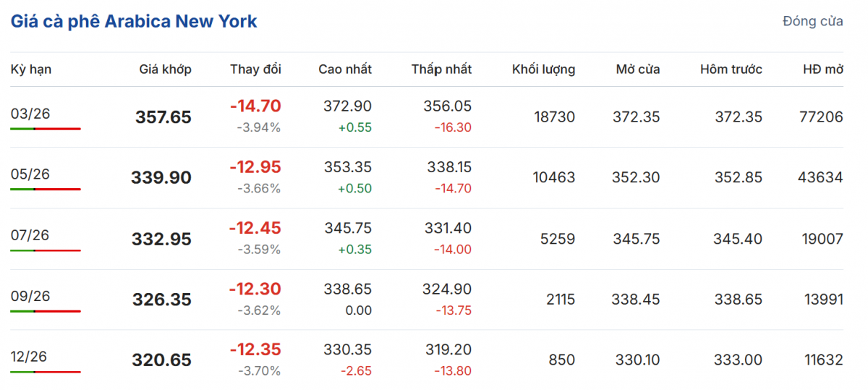Sort by the 'Kỳ hạn' column header
Image resolution: width=868 pixels, height=390 pixels.
click(x=31, y=69)
